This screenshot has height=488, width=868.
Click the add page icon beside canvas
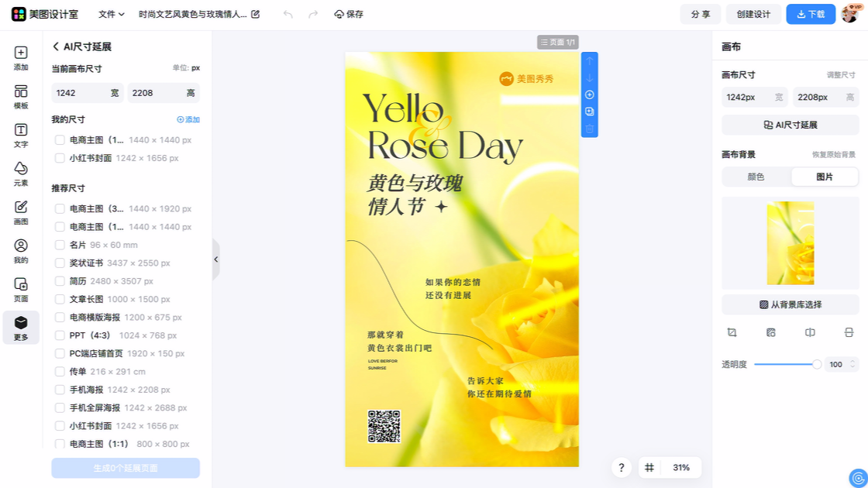[590, 95]
